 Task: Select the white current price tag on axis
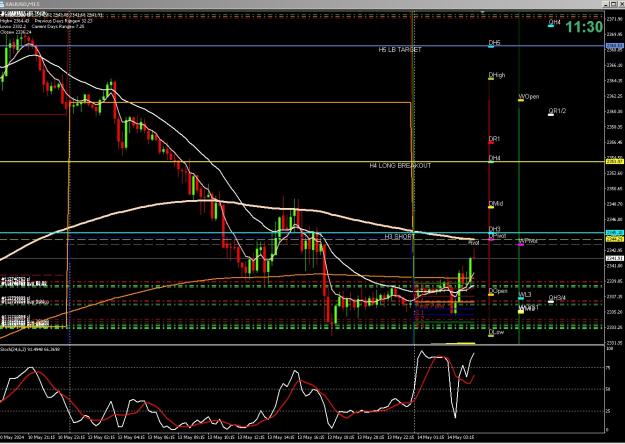coord(614,258)
